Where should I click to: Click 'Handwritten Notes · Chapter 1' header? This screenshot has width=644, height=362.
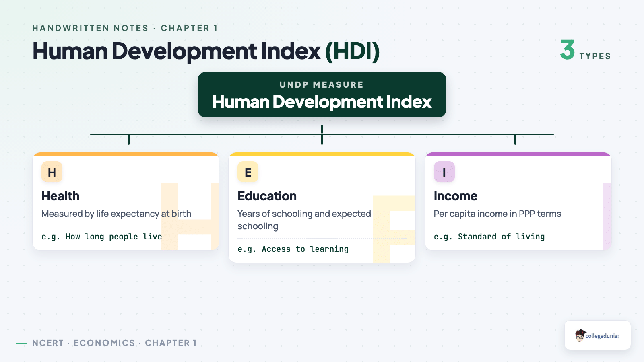point(125,28)
